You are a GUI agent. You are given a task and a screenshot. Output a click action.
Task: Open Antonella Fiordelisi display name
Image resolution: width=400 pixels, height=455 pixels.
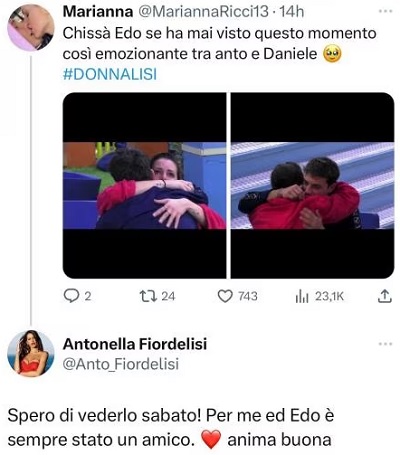click(135, 344)
